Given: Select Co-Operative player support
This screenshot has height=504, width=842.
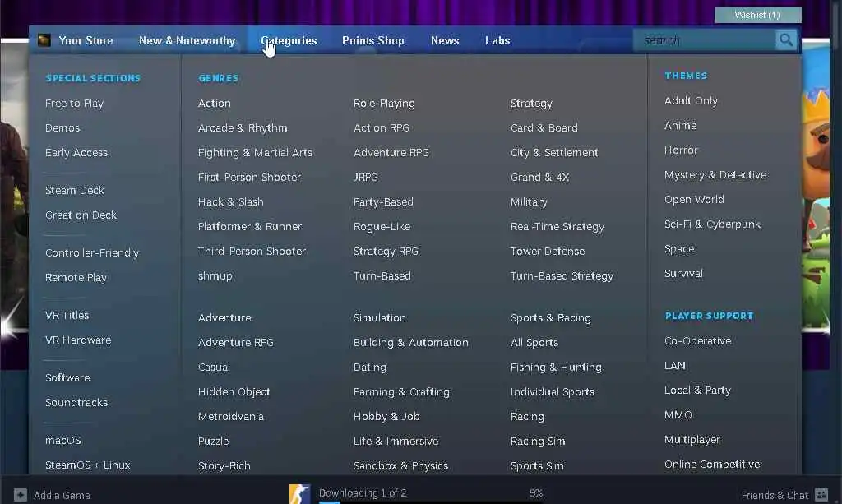Looking at the screenshot, I should 697,341.
